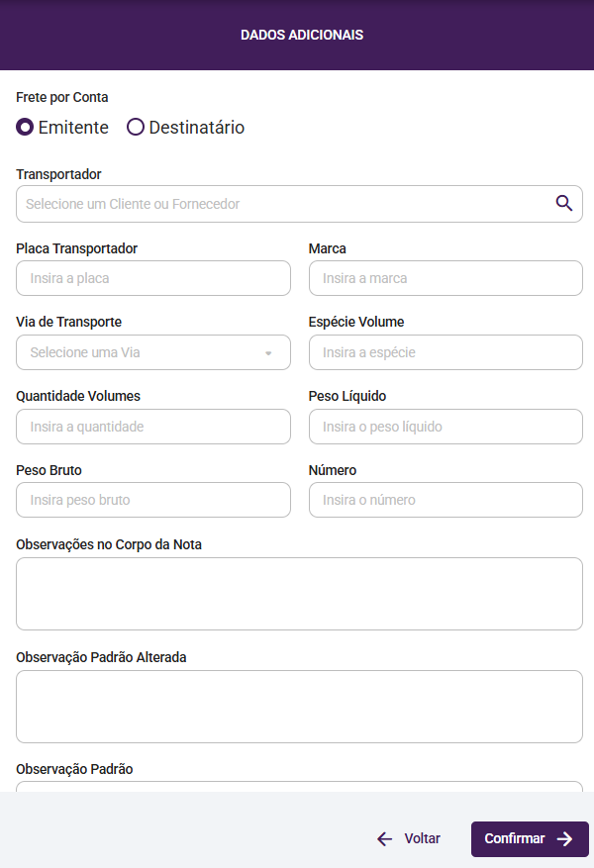
Task: Click the Transportador search field
Action: [x=285, y=204]
